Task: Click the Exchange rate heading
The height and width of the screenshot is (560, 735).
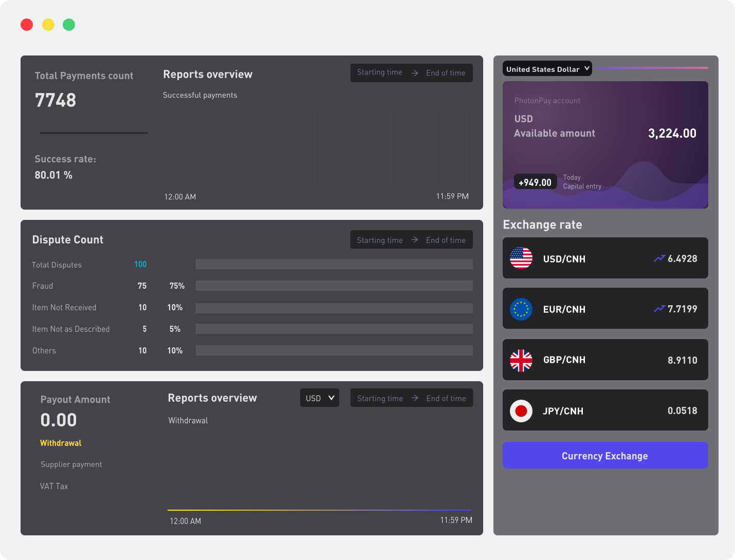Action: (x=542, y=225)
